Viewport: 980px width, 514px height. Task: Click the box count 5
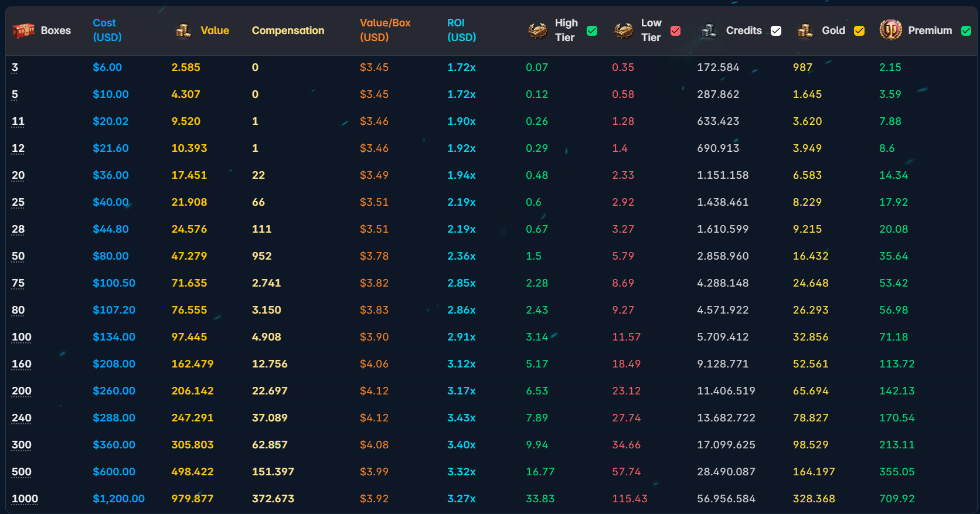(x=15, y=94)
